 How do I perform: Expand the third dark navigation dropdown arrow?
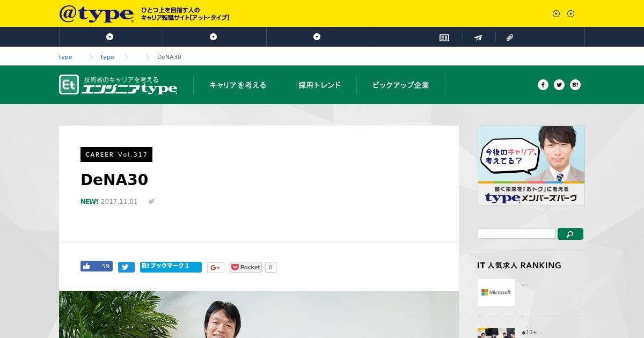[x=317, y=37]
